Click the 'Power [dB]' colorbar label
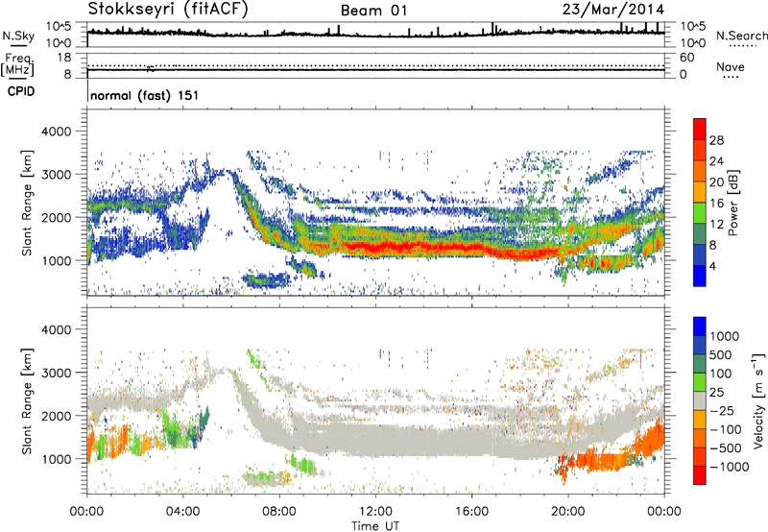Image resolution: width=768 pixels, height=532 pixels. tap(733, 203)
